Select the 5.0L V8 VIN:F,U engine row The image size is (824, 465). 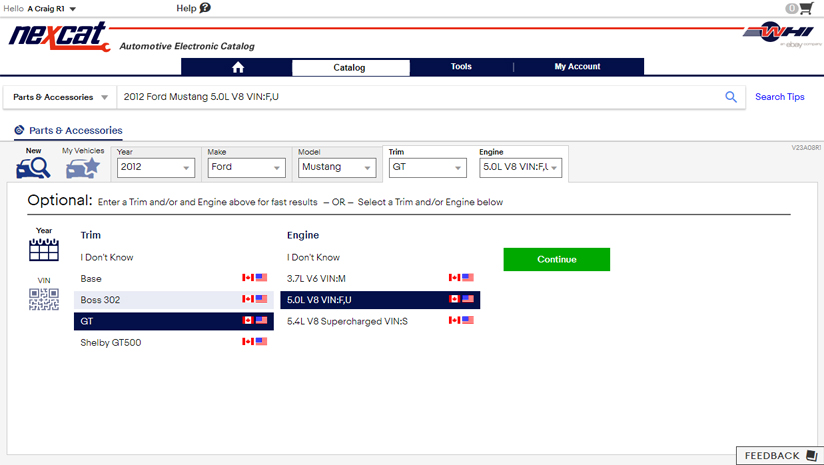click(x=380, y=300)
